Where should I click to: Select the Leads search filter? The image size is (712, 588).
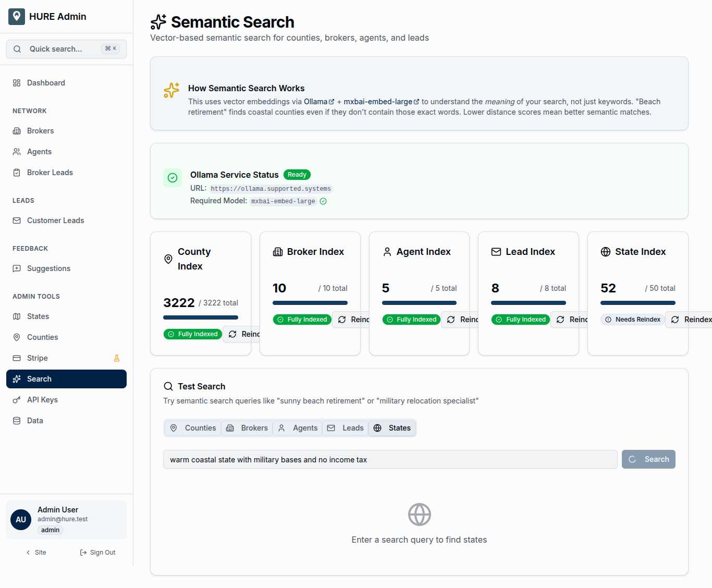[x=345, y=428]
